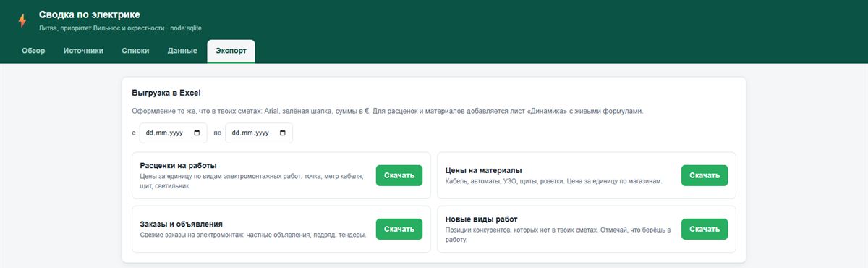Click the Новые виды работ card title
The width and height of the screenshot is (868, 268).
(482, 219)
